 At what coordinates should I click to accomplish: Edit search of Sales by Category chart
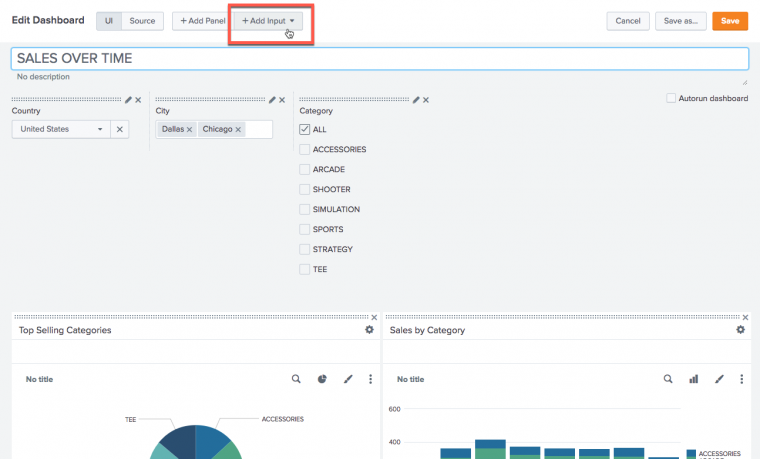668,379
